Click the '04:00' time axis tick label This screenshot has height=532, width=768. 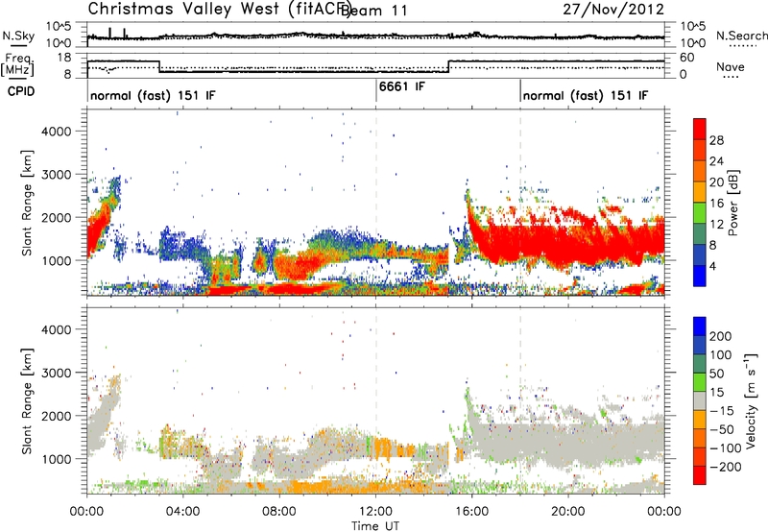pyautogui.click(x=182, y=512)
